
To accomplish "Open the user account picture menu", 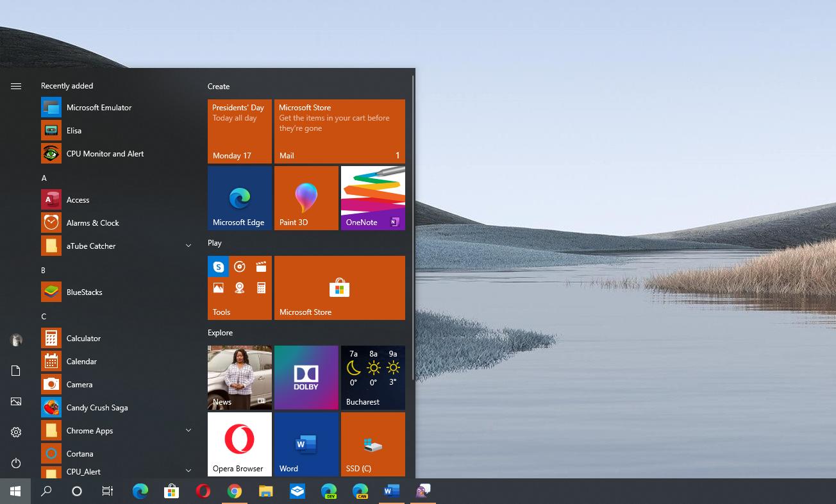I will point(16,340).
